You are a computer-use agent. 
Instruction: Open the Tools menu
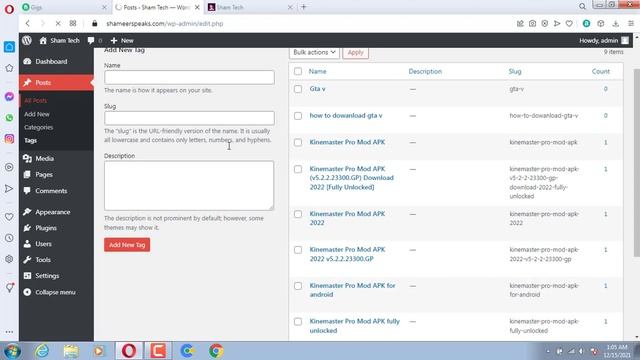(x=43, y=260)
